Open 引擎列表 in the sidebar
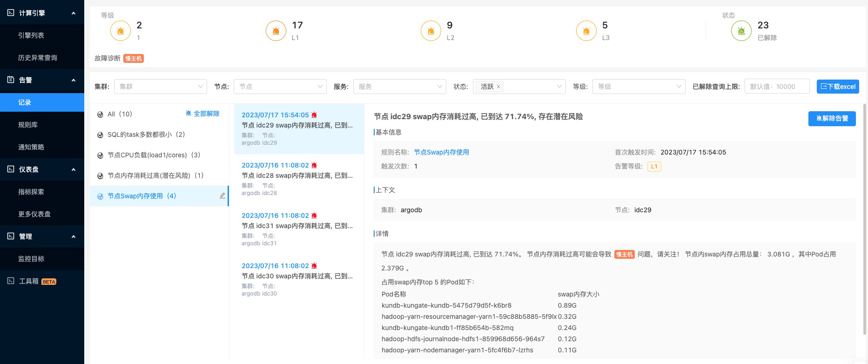 click(x=42, y=35)
